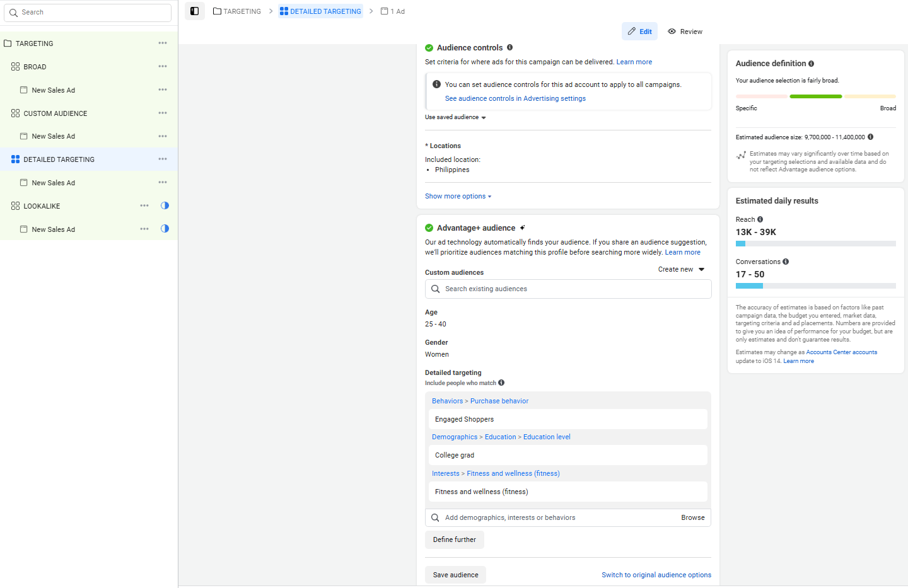Click the Reach info icon

click(x=760, y=219)
